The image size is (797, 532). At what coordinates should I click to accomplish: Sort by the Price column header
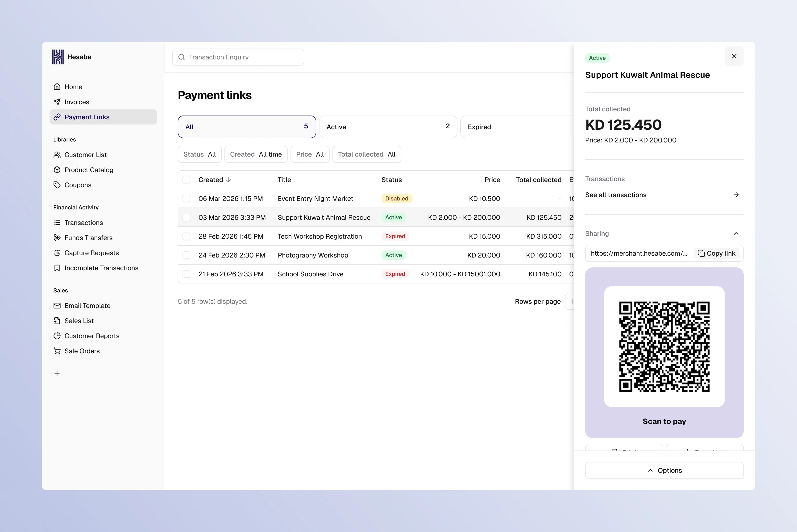click(x=492, y=180)
